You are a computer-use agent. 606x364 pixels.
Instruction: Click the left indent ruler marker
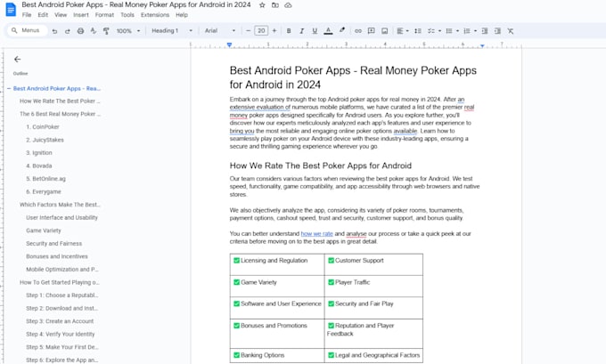[x=229, y=45]
